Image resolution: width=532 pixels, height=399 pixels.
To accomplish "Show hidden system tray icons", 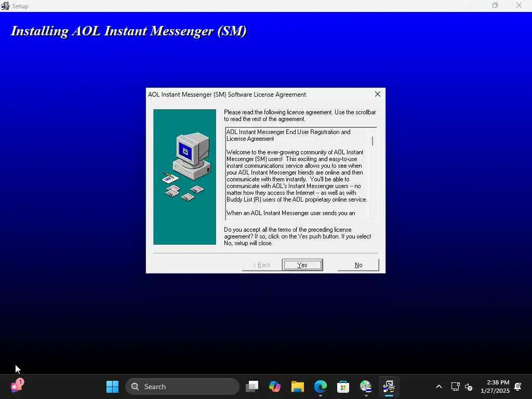I will tap(438, 387).
